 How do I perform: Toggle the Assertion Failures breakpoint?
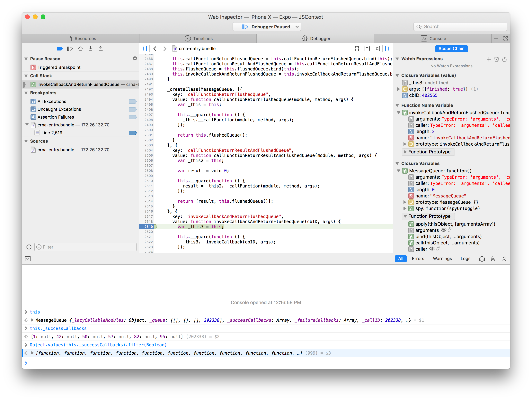coord(133,117)
